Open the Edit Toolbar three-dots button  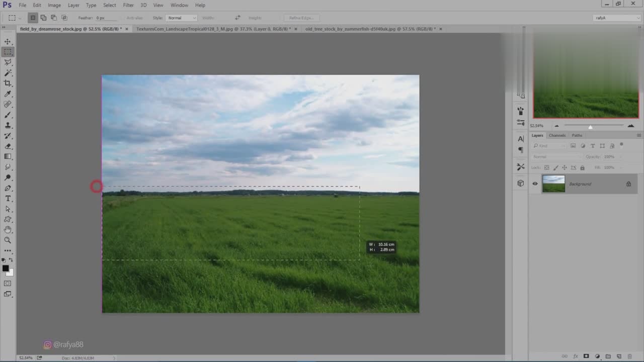pos(8,250)
